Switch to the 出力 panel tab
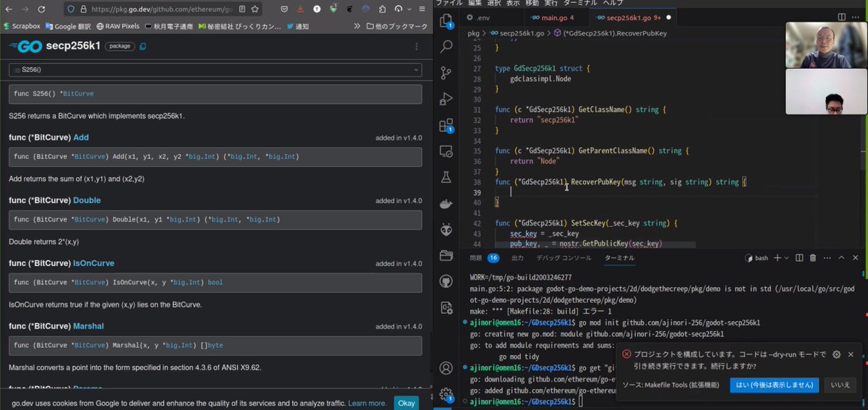Screen dimensions: 868x410 click(517, 257)
